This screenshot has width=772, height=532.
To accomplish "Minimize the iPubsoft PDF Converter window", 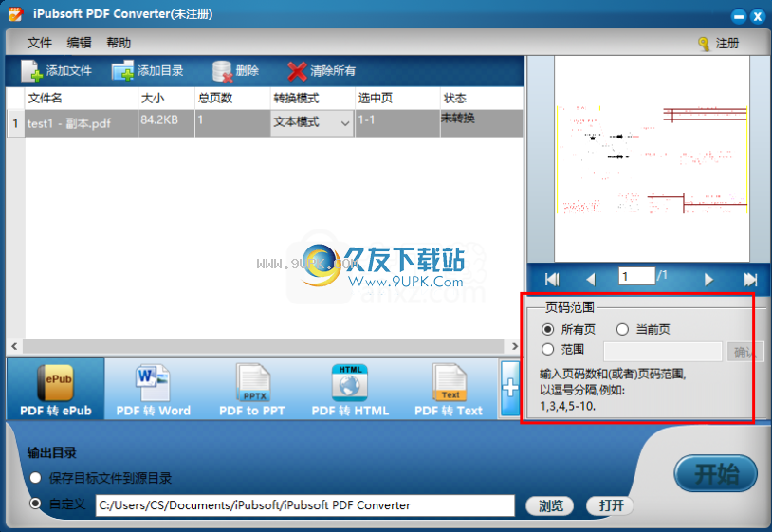I will coord(739,16).
